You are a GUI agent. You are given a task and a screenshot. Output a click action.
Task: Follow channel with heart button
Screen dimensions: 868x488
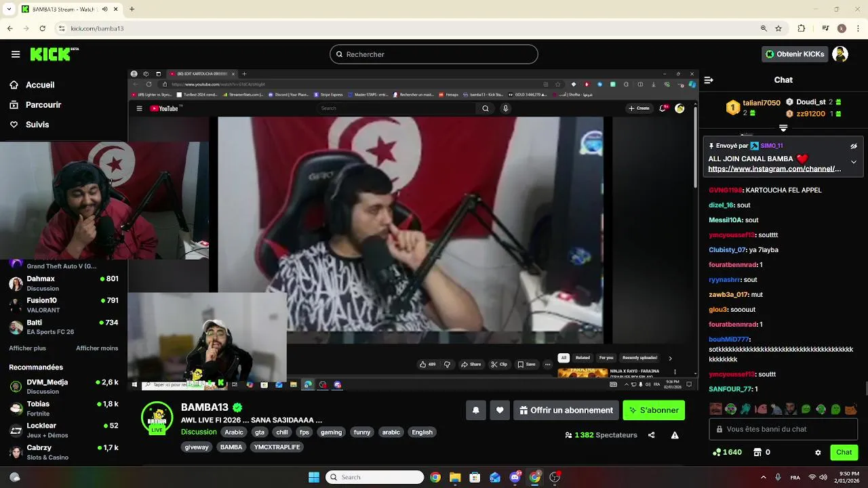(x=500, y=410)
